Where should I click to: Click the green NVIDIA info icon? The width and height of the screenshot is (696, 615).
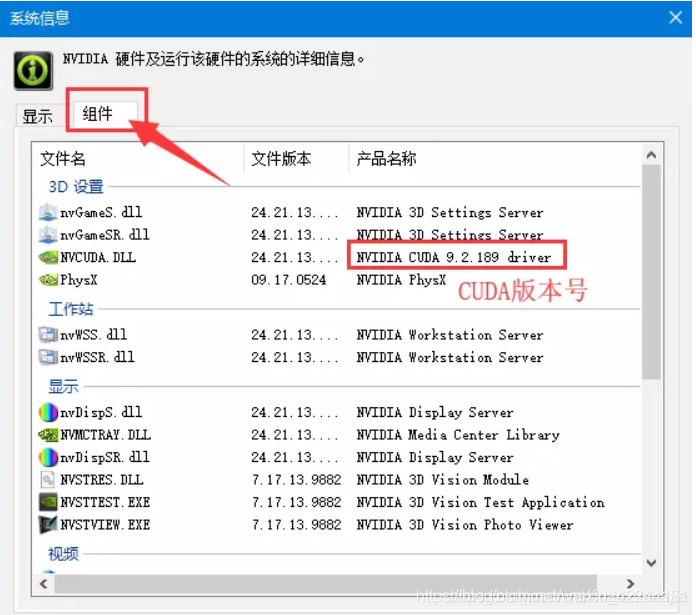pyautogui.click(x=33, y=71)
